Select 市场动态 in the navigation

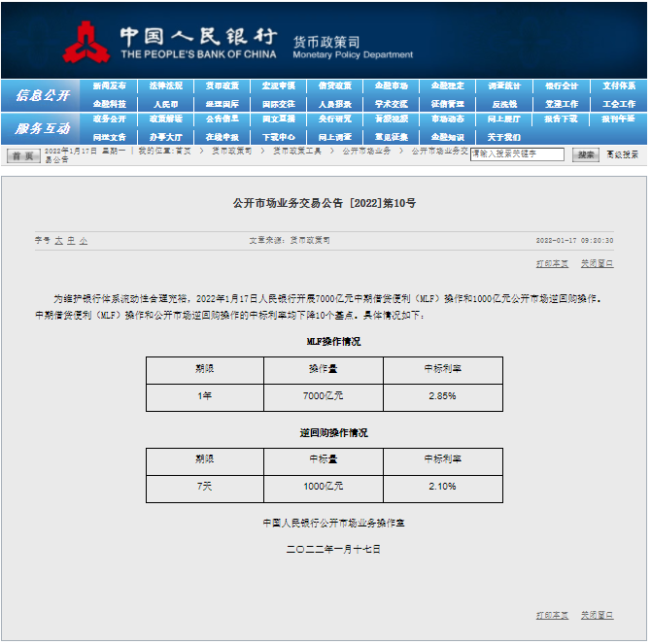pos(448,119)
